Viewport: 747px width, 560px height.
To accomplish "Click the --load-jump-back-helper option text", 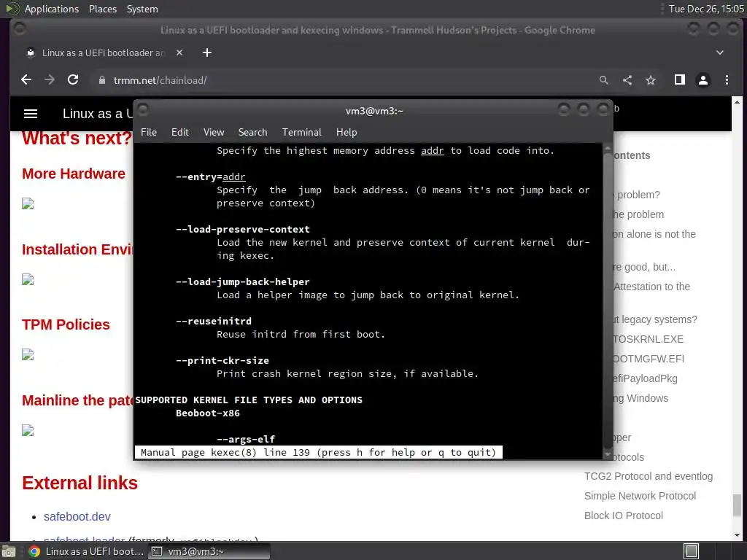I will (242, 282).
